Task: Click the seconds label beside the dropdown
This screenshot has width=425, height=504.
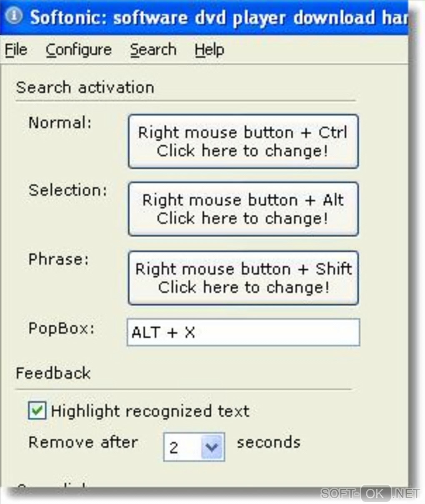Action: [x=269, y=442]
